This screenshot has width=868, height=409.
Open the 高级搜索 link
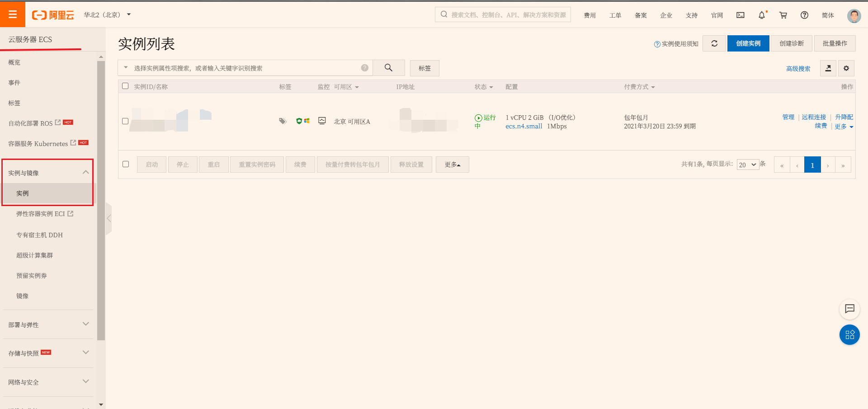tap(798, 69)
